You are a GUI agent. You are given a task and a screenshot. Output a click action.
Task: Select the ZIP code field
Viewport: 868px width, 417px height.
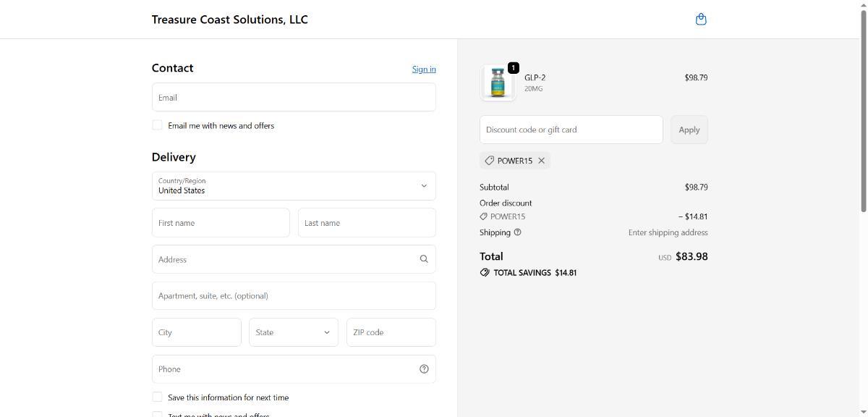(x=391, y=332)
